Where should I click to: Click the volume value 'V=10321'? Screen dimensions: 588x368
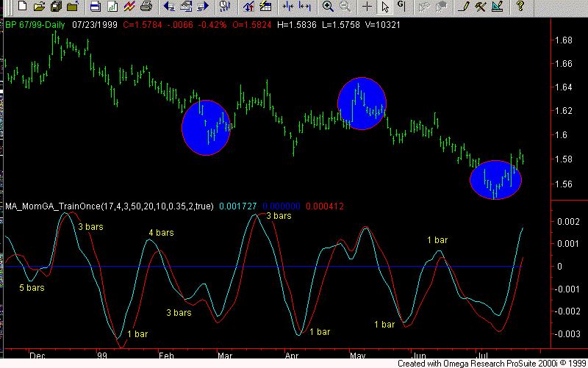pos(382,25)
